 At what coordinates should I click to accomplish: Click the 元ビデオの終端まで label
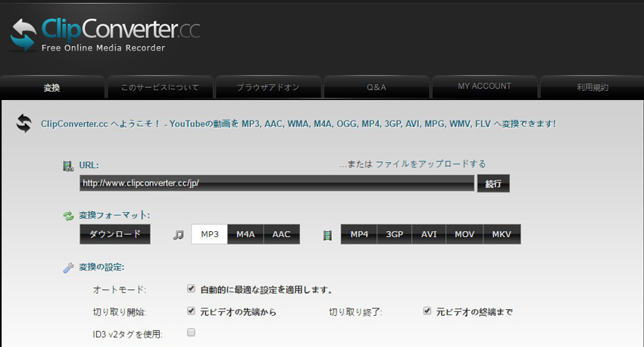click(x=474, y=312)
